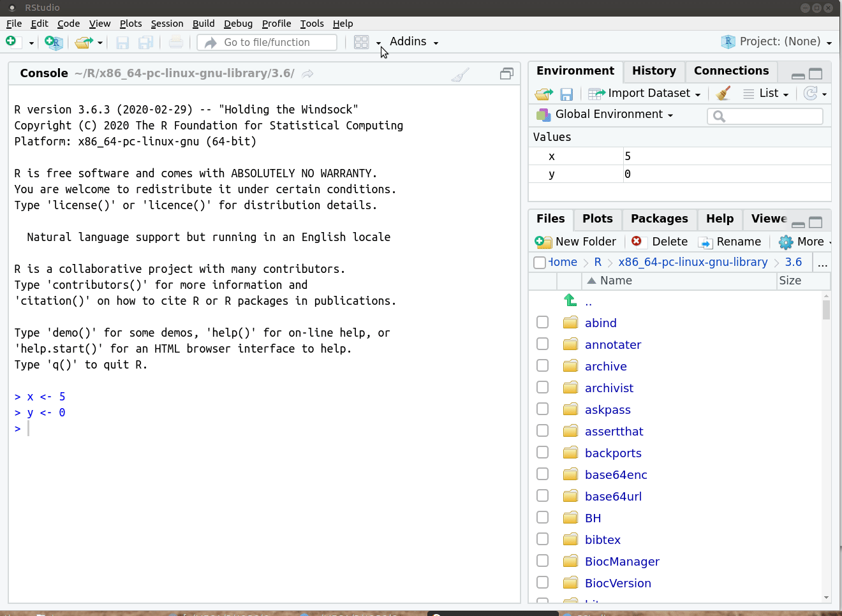Refresh the environment pane

pos(810,94)
